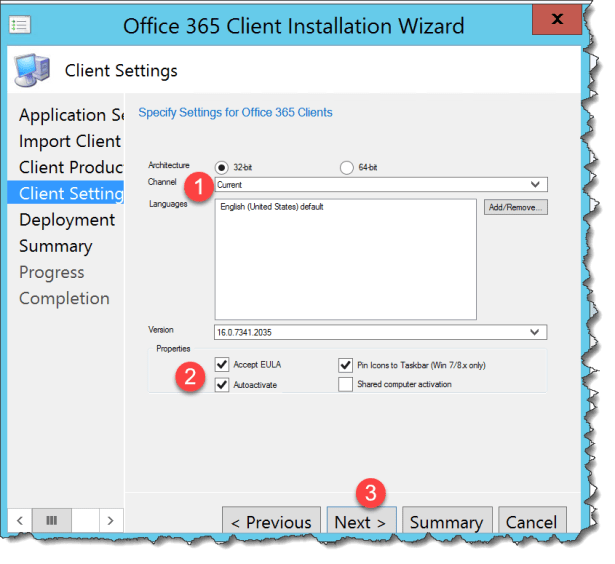Click the Add/Remove languages button
Viewport: 615px width, 564px height.
coord(516,207)
